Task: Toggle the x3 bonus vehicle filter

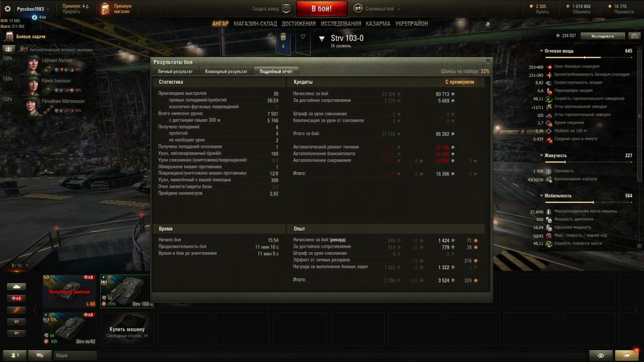Action: point(16,298)
